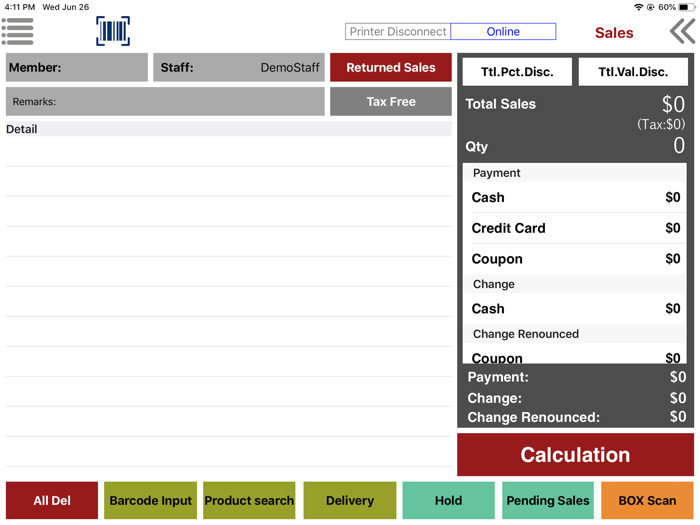Start BOX Scan
The height and width of the screenshot is (525, 700).
pos(647,500)
